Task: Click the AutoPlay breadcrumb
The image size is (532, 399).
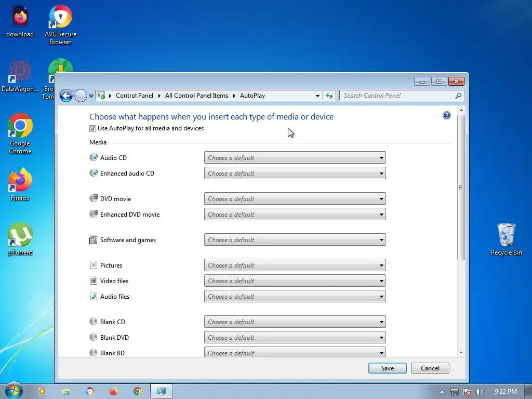Action: pyautogui.click(x=252, y=96)
